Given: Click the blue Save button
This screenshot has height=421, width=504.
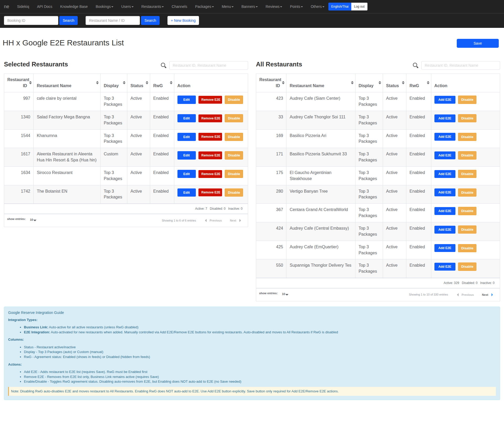Looking at the screenshot, I should (x=477, y=43).
